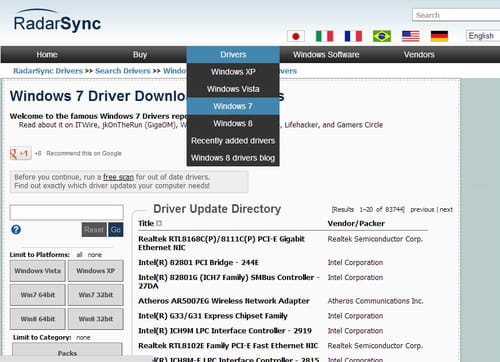Go to RadarSync Drivers breadcrumb
This screenshot has height=362, width=500.
tap(48, 71)
